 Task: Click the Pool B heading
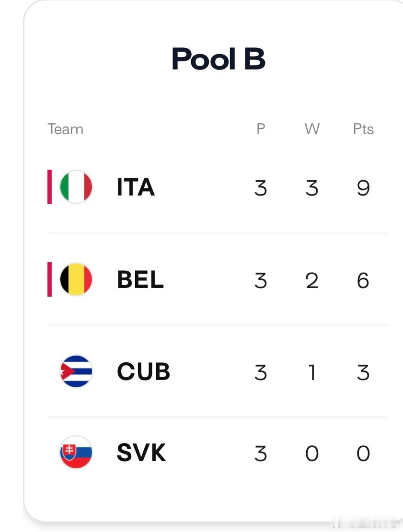tap(219, 59)
